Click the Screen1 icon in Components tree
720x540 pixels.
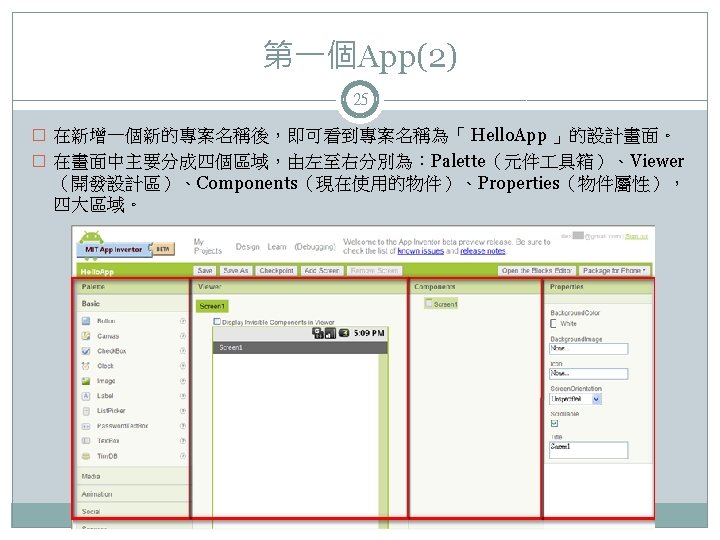click(429, 304)
